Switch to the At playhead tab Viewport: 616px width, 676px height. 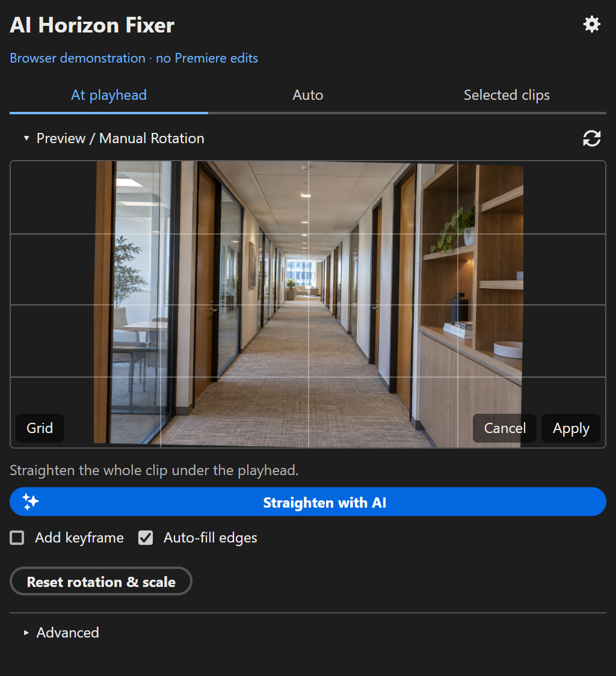109,95
